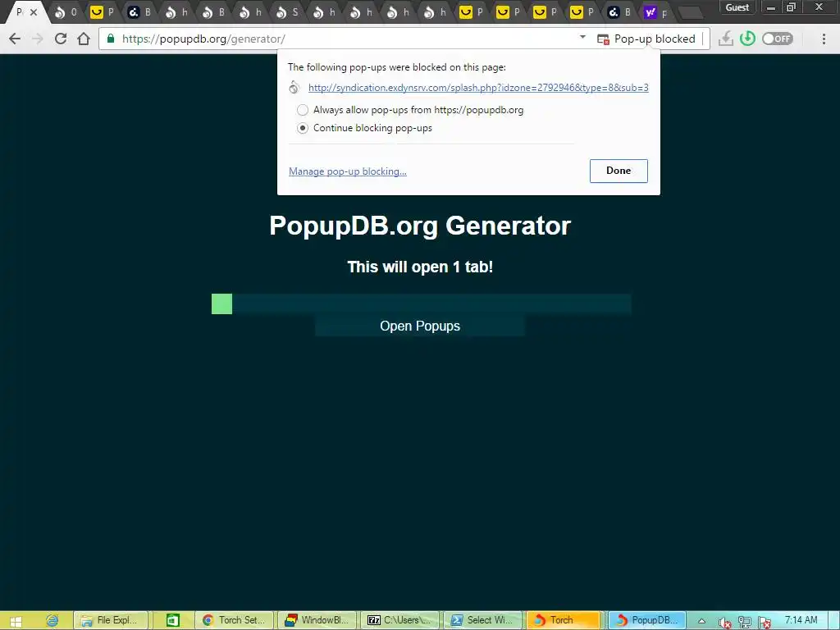The image size is (840, 630).
Task: Reload the popupdb.org page
Action: 61,39
